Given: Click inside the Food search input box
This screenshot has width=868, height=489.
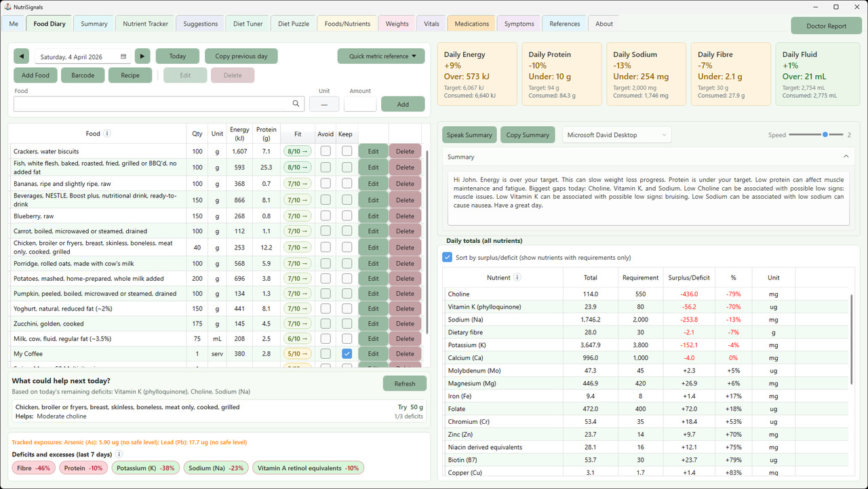Looking at the screenshot, I should [149, 103].
